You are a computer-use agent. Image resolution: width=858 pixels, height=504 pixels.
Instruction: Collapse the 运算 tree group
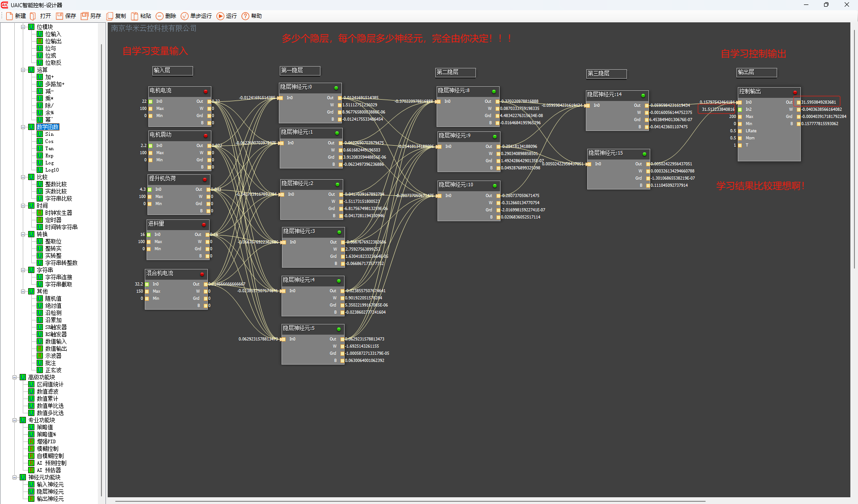pos(23,70)
